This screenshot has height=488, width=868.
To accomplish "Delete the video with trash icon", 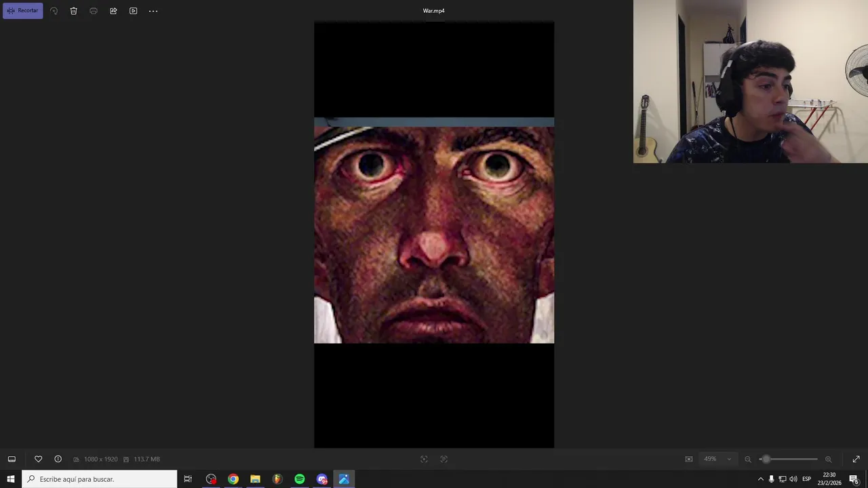I will tap(74, 11).
